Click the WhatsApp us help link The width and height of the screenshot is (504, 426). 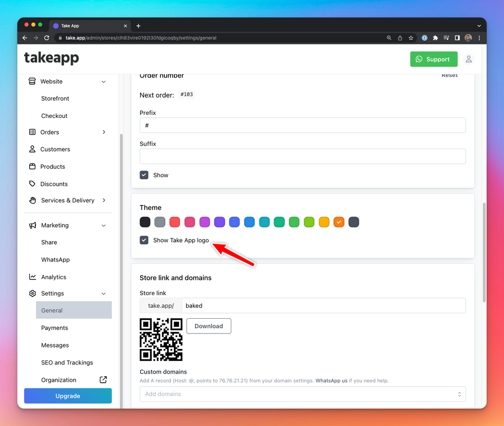[x=332, y=380]
